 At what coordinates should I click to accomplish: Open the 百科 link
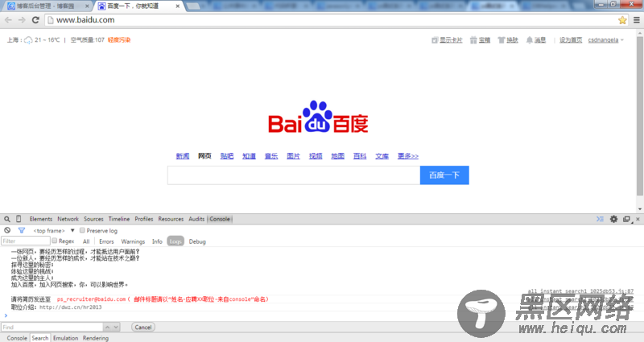click(360, 156)
